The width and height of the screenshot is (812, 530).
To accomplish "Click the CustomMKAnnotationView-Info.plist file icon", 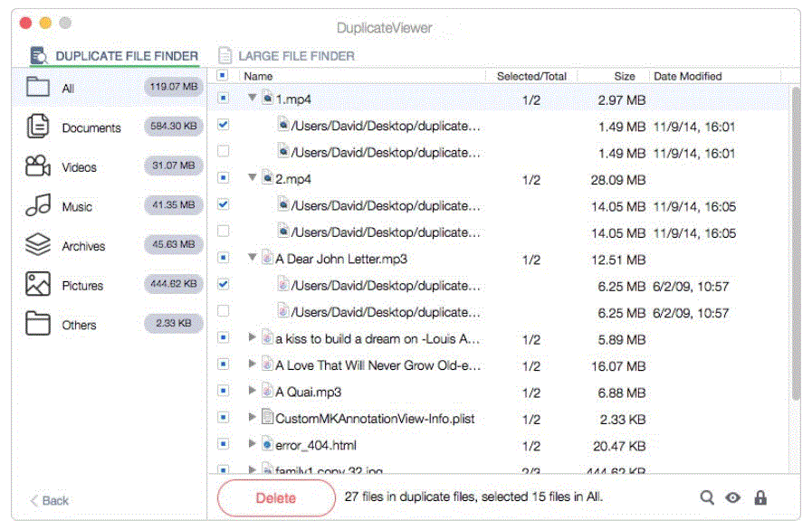I will pos(267,417).
